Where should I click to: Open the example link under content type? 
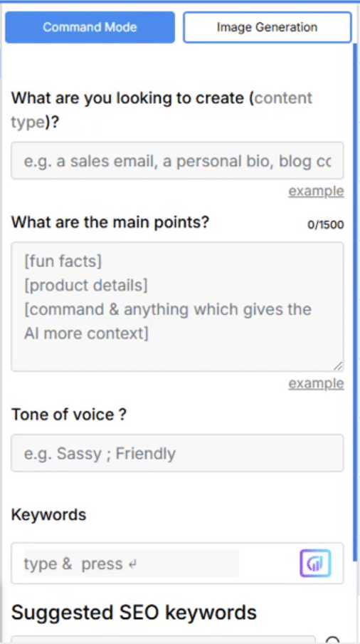316,191
